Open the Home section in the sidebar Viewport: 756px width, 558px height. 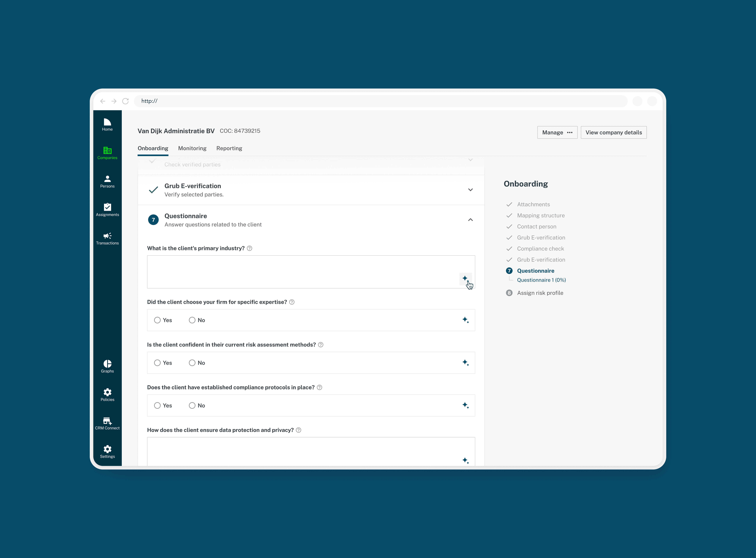(107, 124)
